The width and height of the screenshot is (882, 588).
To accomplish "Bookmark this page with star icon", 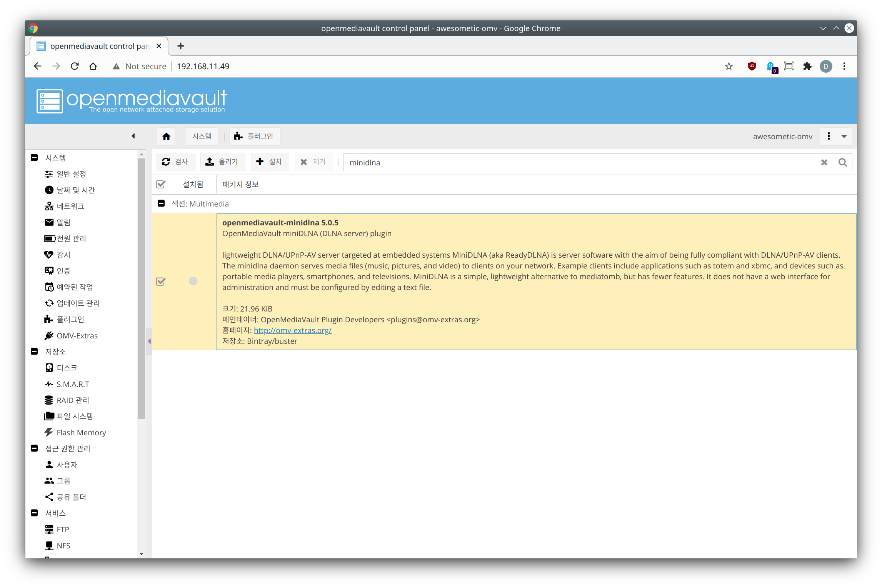I will 729,66.
